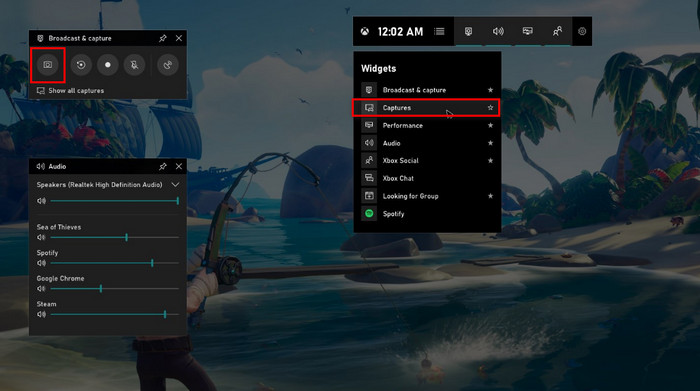Mute Google Chrome audio
The width and height of the screenshot is (700, 391).
point(41,289)
